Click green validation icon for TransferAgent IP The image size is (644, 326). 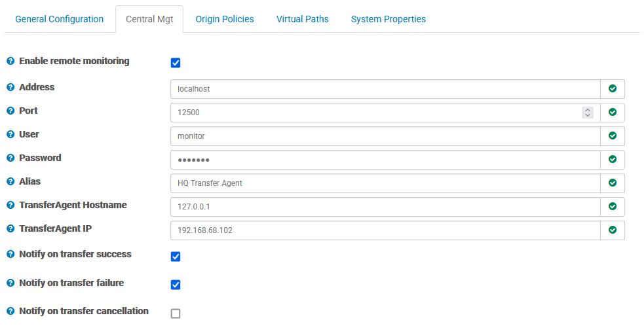click(613, 230)
